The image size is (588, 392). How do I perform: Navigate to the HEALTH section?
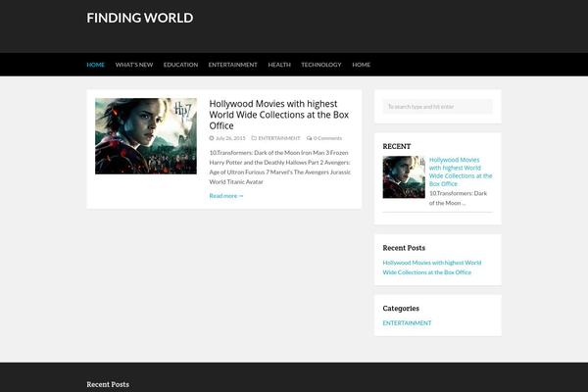point(279,65)
